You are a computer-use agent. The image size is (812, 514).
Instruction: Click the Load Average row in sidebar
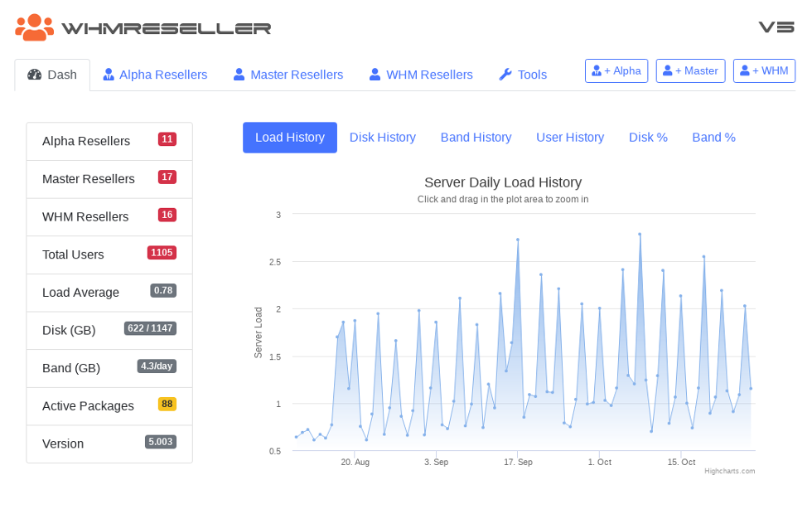(109, 293)
